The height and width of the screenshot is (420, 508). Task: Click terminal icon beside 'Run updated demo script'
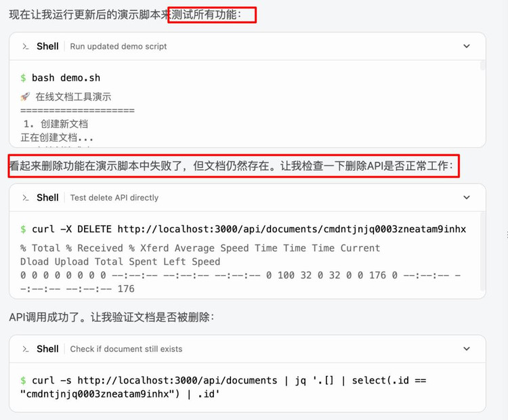(x=26, y=46)
